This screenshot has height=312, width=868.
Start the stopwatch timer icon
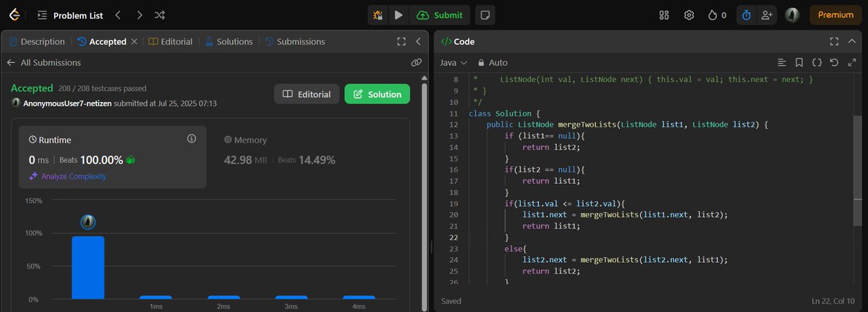click(x=747, y=14)
